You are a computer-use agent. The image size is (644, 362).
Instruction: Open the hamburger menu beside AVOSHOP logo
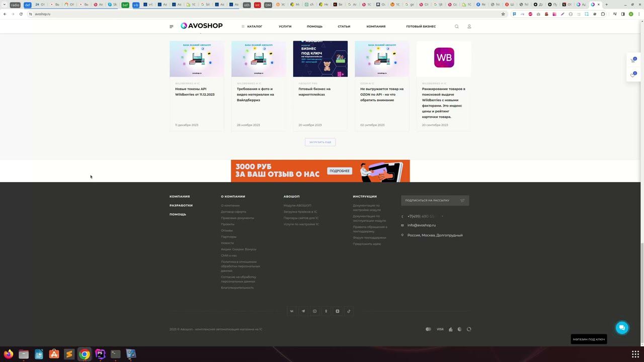172,27
